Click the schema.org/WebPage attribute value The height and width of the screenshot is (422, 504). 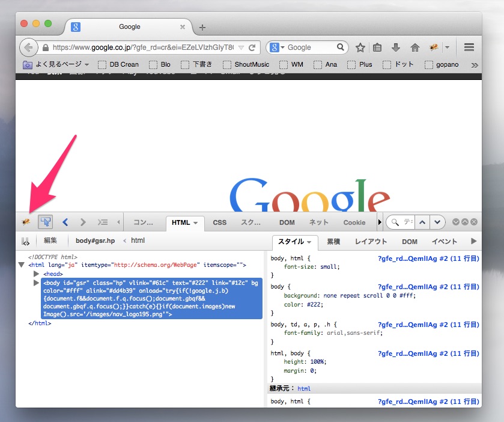(x=155, y=265)
